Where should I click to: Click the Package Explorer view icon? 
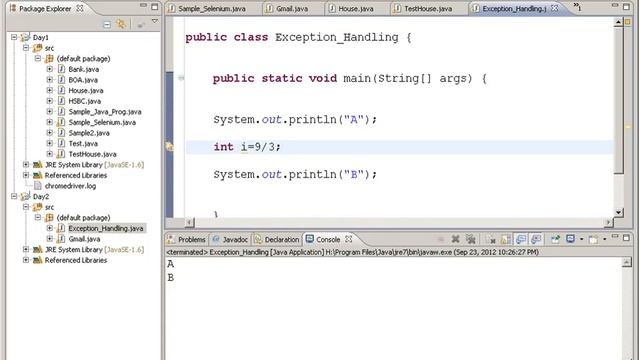point(13,8)
